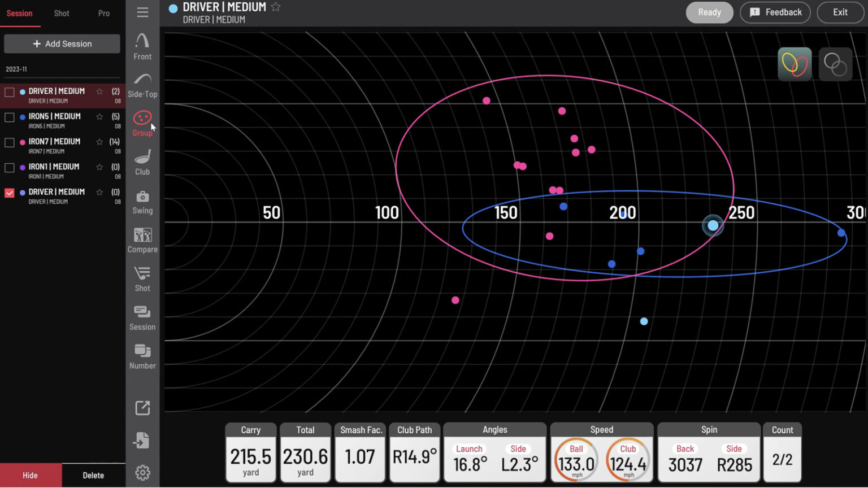Viewport: 868px width, 488px height.
Task: Open the Compare view
Action: click(x=142, y=240)
